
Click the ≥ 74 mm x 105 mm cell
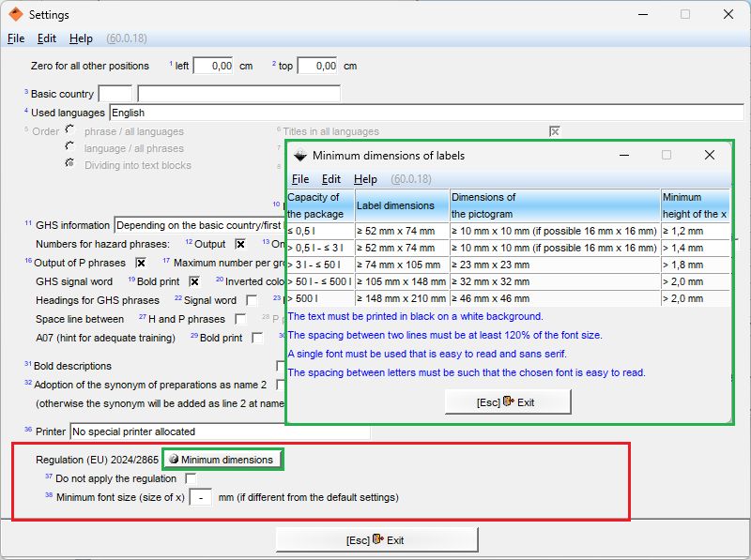(403, 265)
